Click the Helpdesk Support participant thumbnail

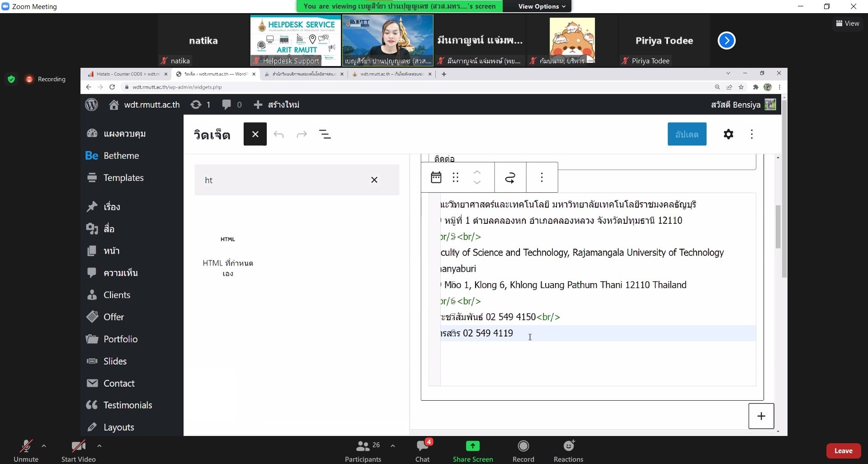point(296,41)
